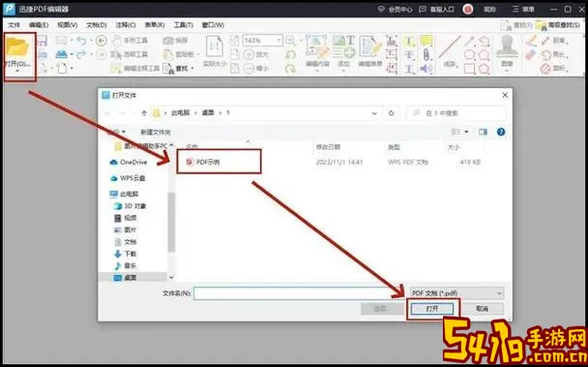
Task: Click the blue help question mark icon
Action: click(x=501, y=132)
